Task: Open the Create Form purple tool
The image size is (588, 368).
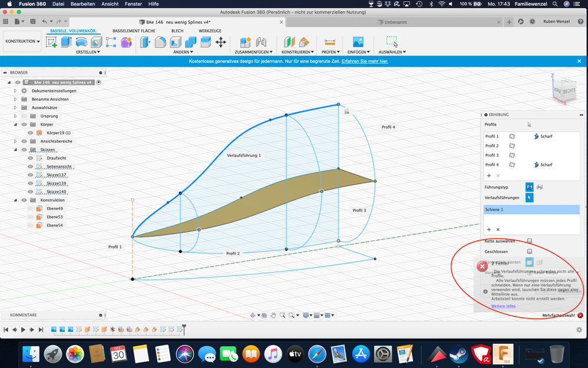Action: pos(126,42)
